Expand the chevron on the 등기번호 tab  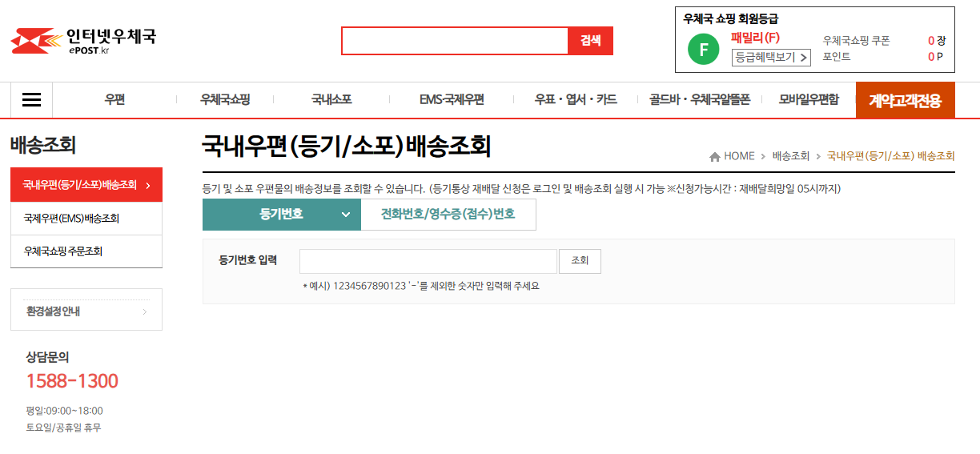coord(346,215)
